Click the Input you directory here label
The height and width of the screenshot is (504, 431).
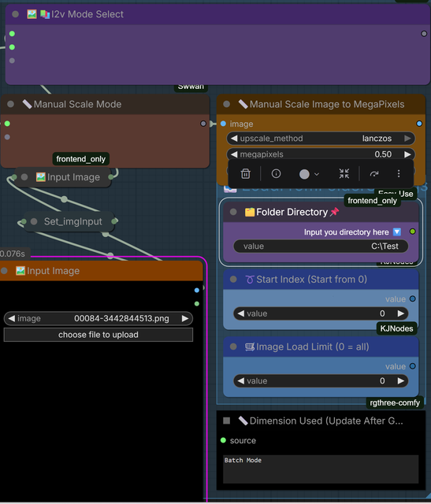pyautogui.click(x=347, y=232)
